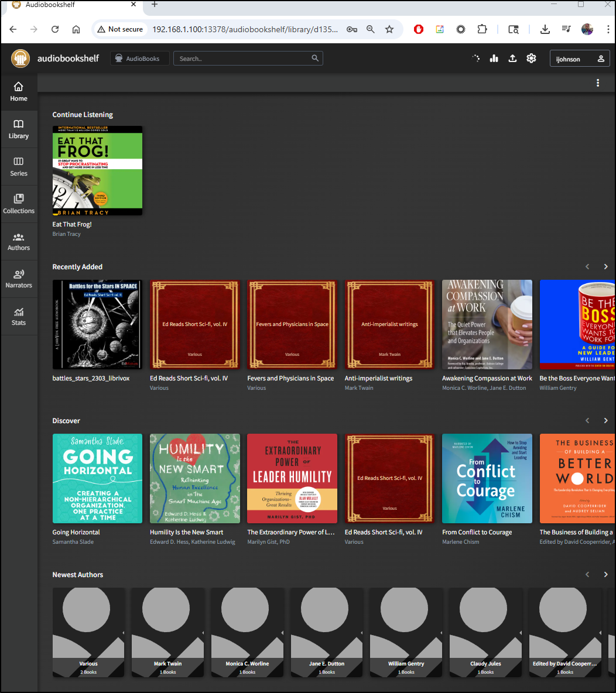Click Anti-imperialist writings title text
The image size is (616, 693).
click(x=378, y=378)
